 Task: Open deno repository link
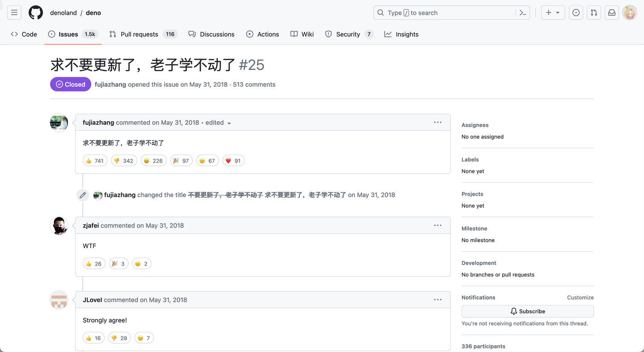[93, 13]
